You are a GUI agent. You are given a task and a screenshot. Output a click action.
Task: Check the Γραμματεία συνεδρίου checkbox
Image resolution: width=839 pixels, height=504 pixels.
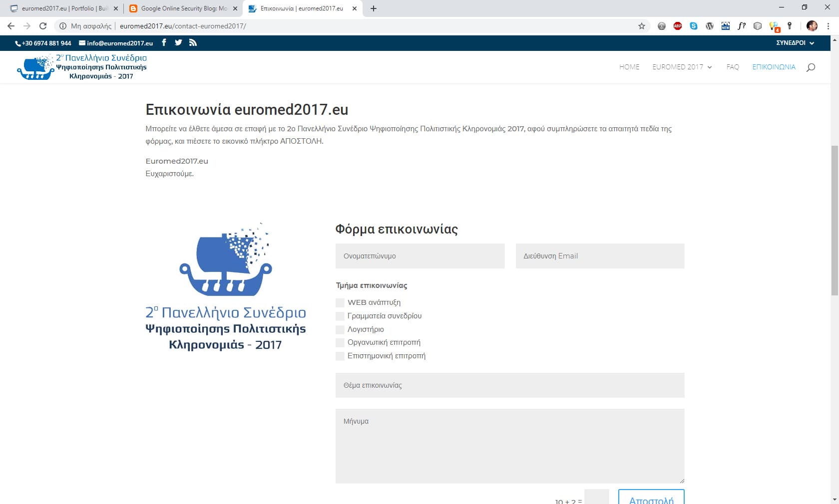coord(340,316)
